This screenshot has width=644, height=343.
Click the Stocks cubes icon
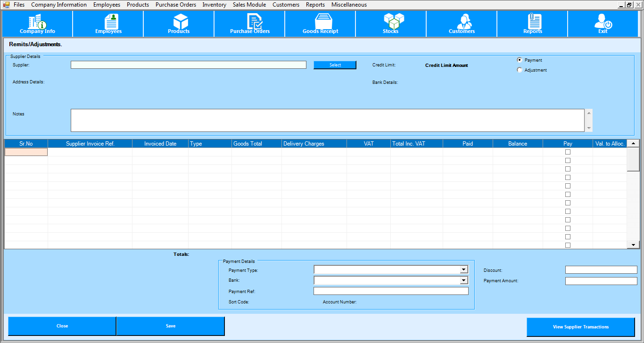tap(391, 24)
